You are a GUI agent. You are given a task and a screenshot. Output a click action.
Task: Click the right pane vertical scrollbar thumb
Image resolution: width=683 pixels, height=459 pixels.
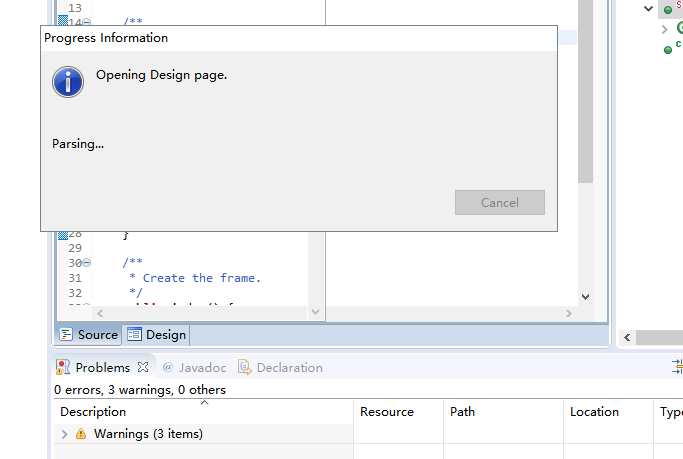tap(585, 91)
